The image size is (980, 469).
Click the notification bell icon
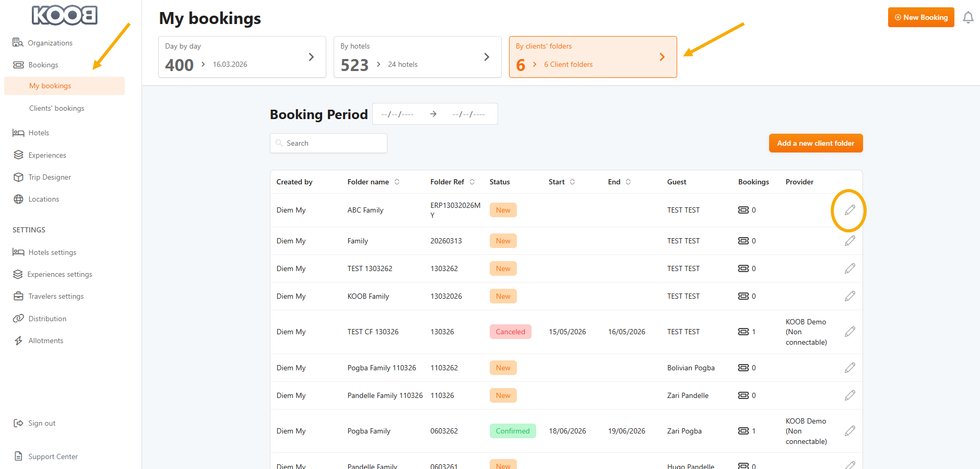(x=968, y=18)
